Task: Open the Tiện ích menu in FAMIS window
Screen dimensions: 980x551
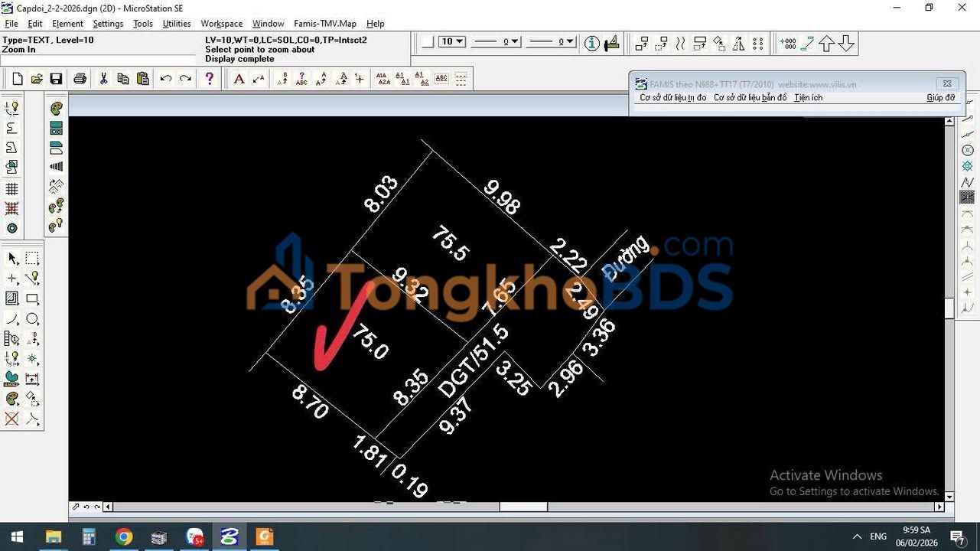Action: (807, 97)
